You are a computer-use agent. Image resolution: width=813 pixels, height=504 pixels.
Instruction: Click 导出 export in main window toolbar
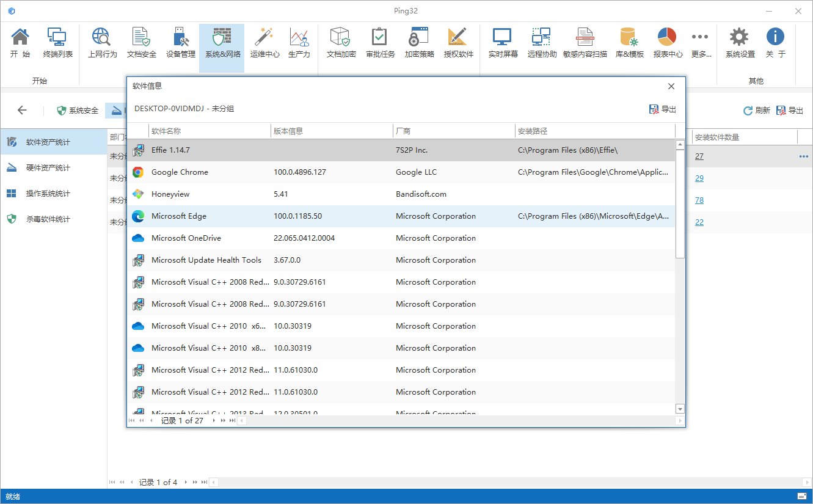[789, 111]
